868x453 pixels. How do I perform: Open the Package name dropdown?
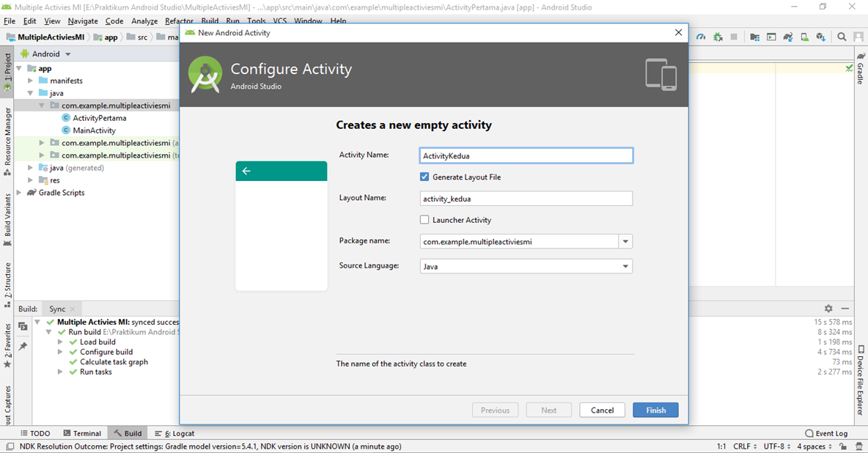[625, 241]
